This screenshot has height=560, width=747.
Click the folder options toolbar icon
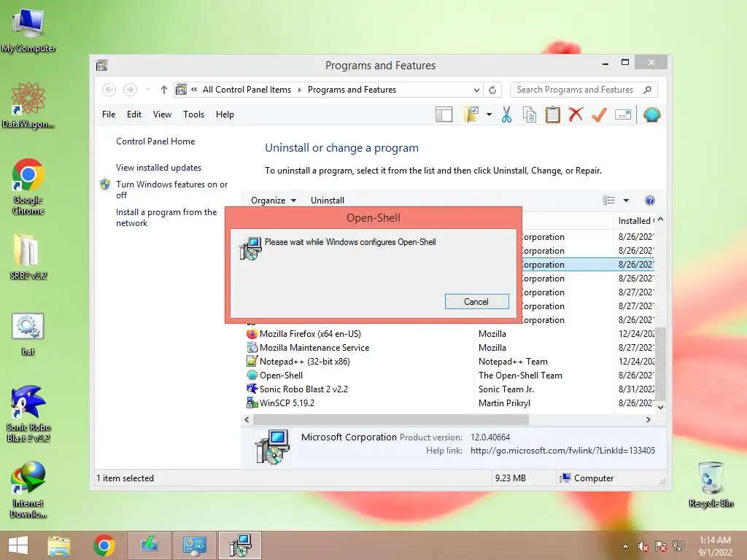tap(471, 114)
